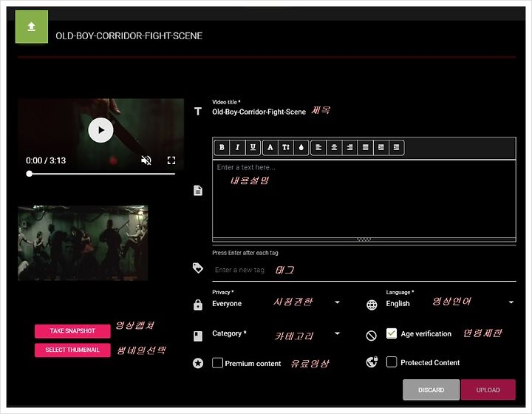The image size is (532, 414).
Task: Toggle bold formatting in description editor
Action: (x=222, y=147)
